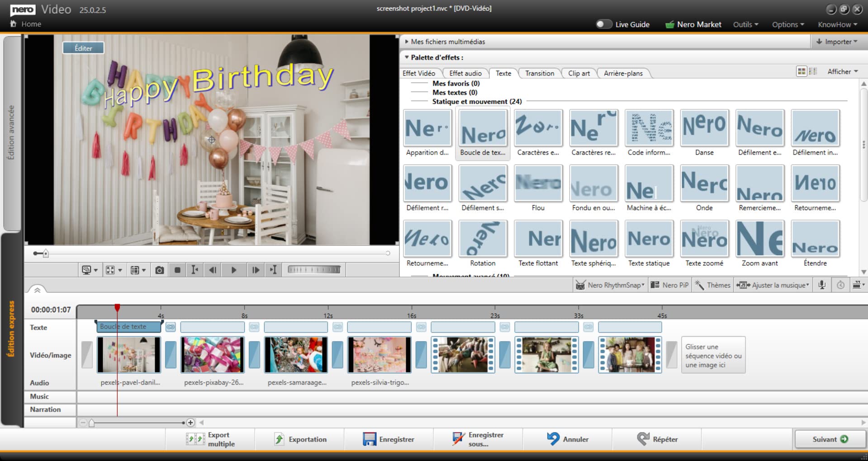Click the preview position slider handle
This screenshot has height=461, width=868.
click(x=45, y=254)
